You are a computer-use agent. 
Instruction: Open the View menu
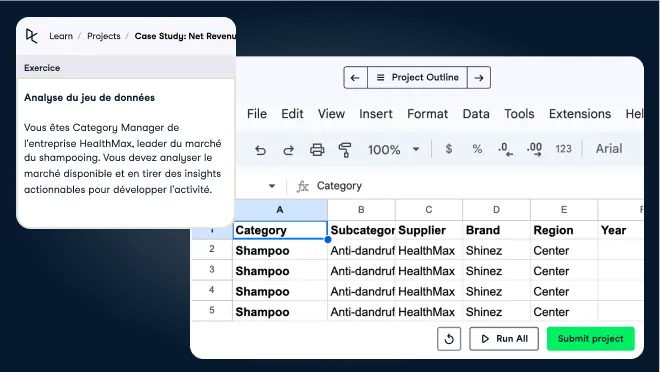[331, 114]
